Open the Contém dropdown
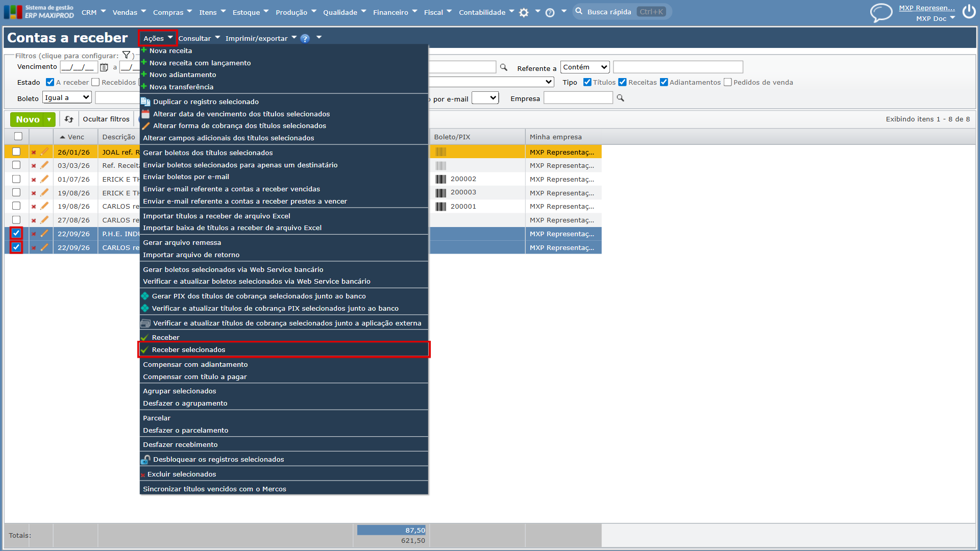The width and height of the screenshot is (980, 551). (x=585, y=67)
